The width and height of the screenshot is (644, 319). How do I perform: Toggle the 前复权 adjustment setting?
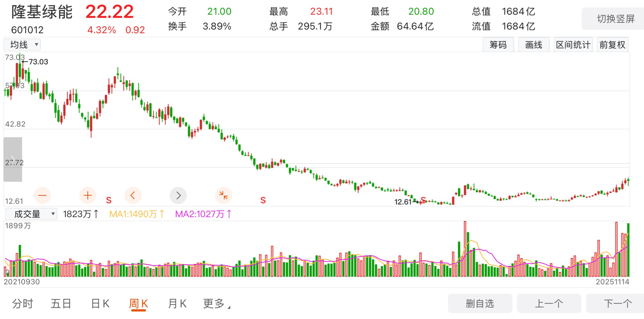pos(612,45)
